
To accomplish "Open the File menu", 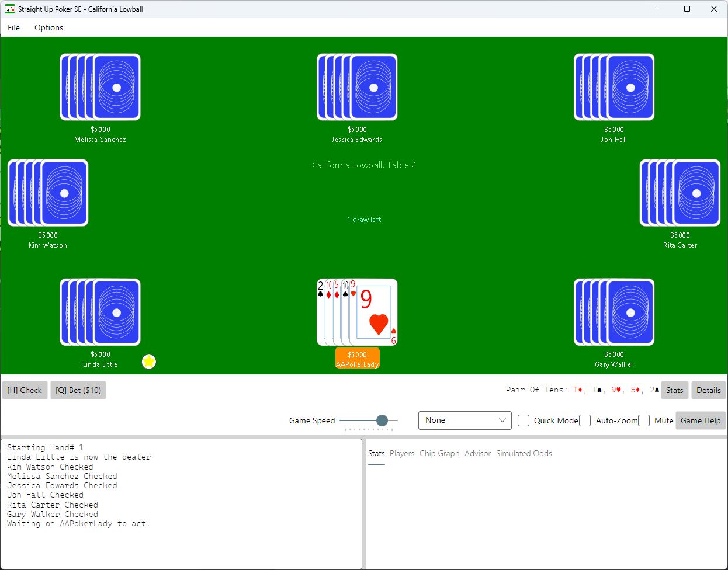I will click(14, 27).
